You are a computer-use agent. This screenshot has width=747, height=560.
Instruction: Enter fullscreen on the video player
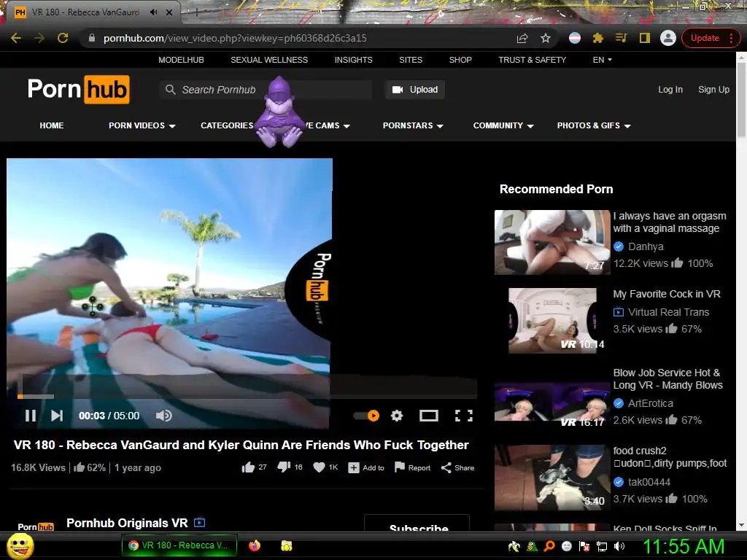pyautogui.click(x=463, y=416)
